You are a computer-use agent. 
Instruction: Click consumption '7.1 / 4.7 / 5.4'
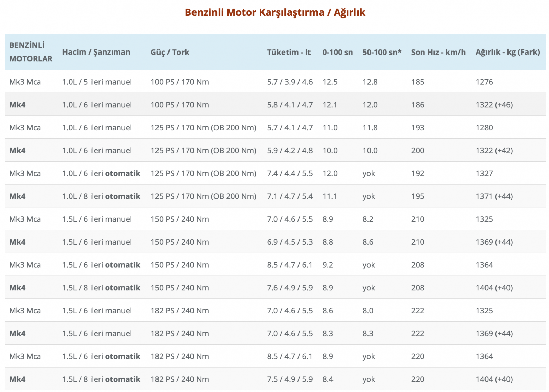pyautogui.click(x=290, y=196)
